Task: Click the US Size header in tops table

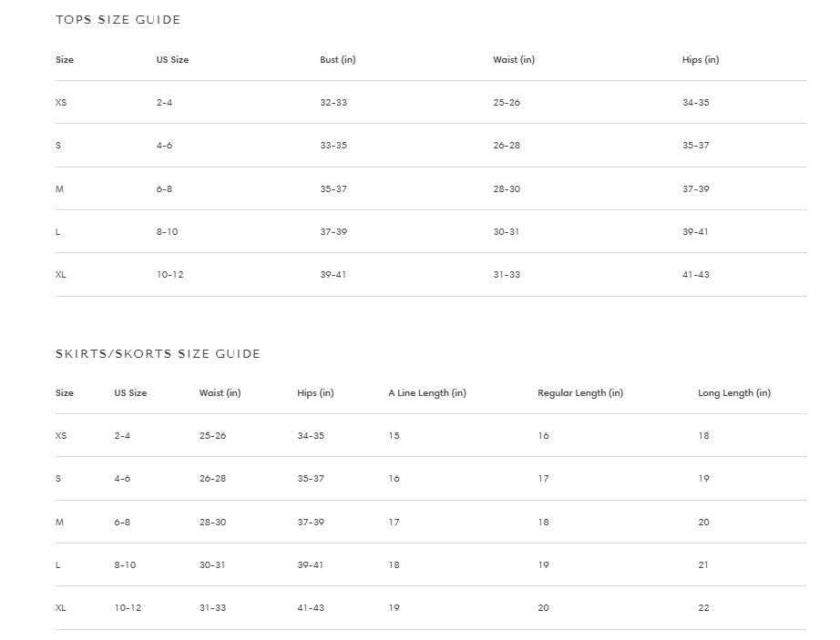Action: coord(172,60)
